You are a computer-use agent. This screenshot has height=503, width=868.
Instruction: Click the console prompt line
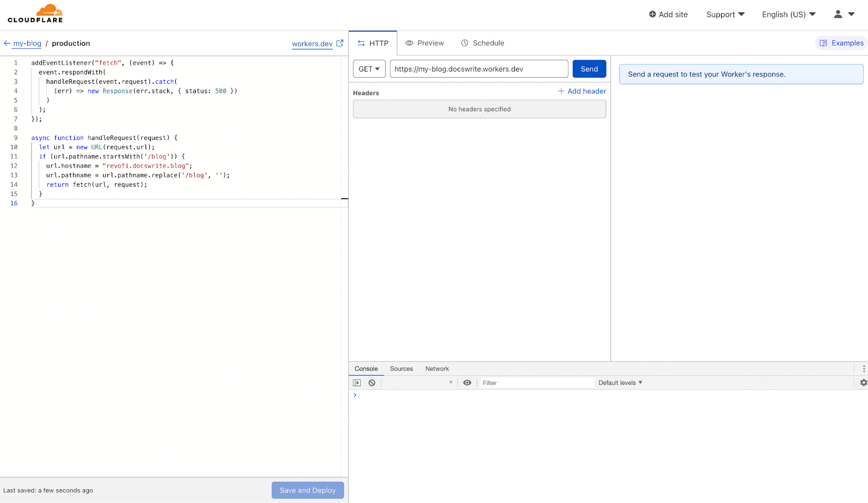[x=608, y=395]
